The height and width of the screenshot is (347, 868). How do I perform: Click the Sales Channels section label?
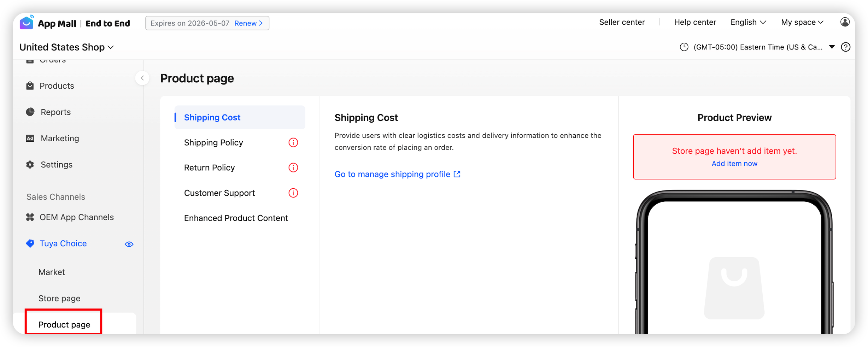(56, 197)
